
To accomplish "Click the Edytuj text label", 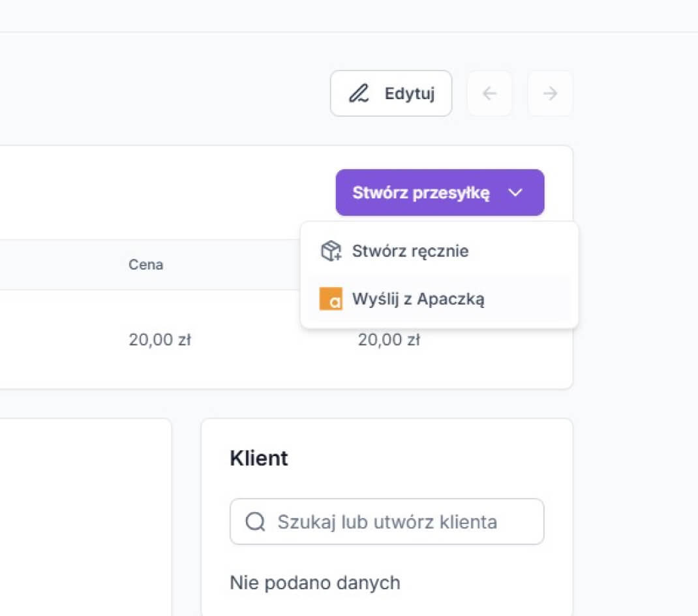I will point(409,93).
